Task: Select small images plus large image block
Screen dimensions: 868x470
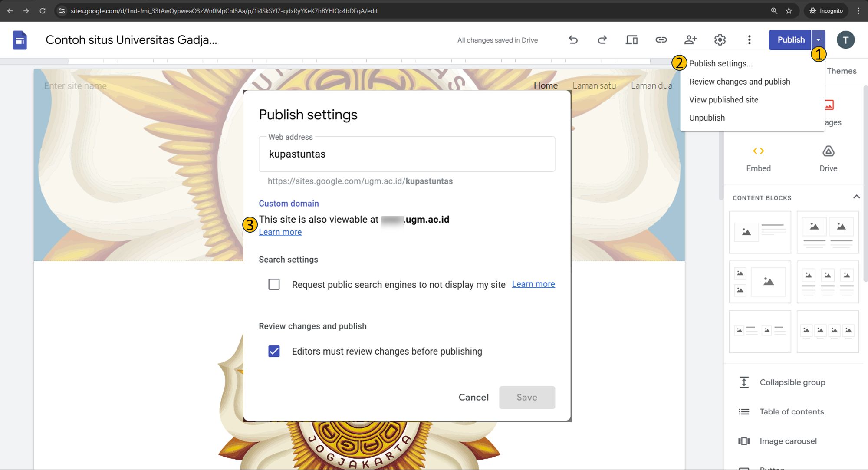Action: coord(760,282)
